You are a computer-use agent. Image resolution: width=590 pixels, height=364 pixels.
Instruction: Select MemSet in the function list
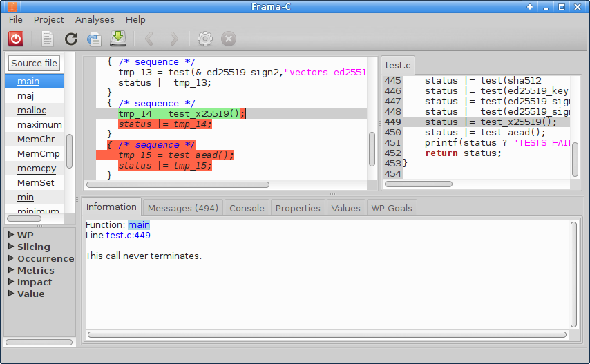[x=35, y=183]
